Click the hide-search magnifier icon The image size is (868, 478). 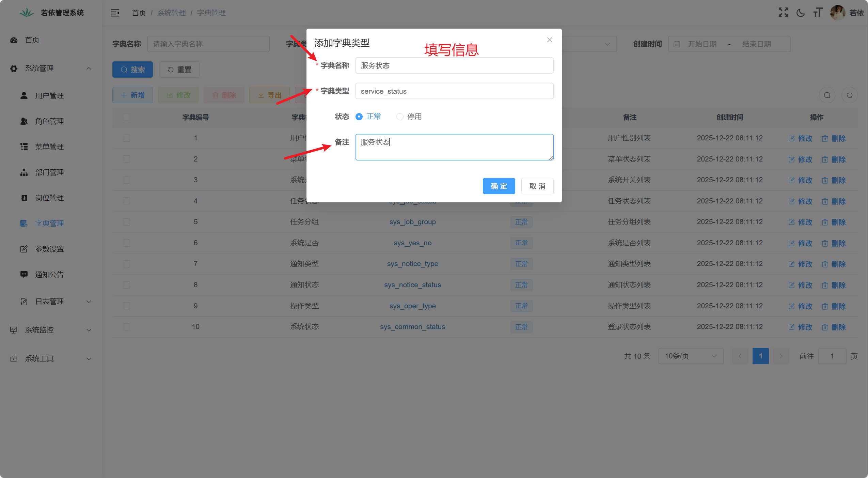point(827,95)
